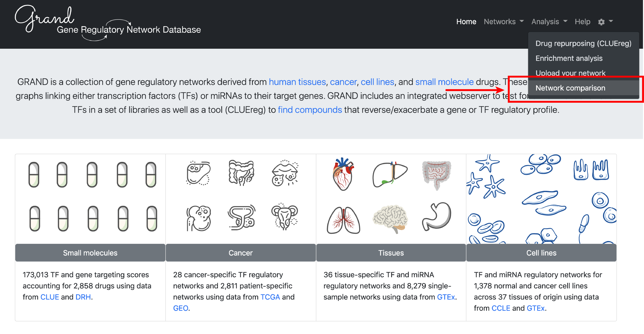The width and height of the screenshot is (644, 334).
Task: Expand the dropdown arrow beside the gear
Action: 611,21
